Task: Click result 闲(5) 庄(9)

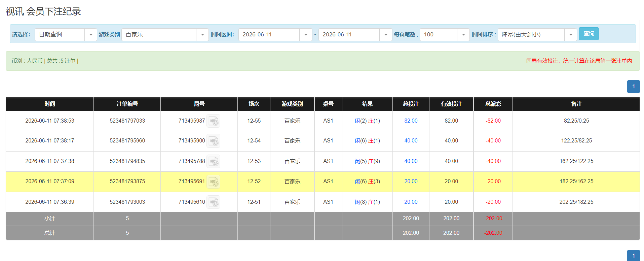Action: click(x=367, y=161)
